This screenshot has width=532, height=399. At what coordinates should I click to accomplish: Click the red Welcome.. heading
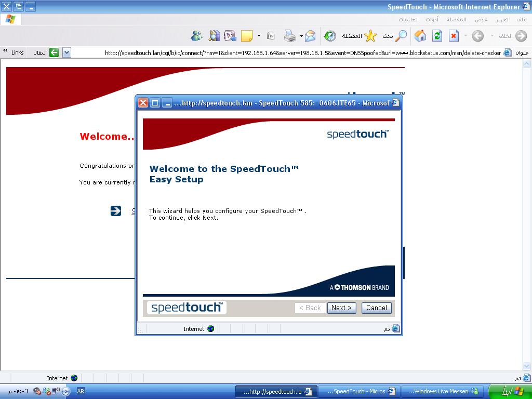click(x=107, y=137)
